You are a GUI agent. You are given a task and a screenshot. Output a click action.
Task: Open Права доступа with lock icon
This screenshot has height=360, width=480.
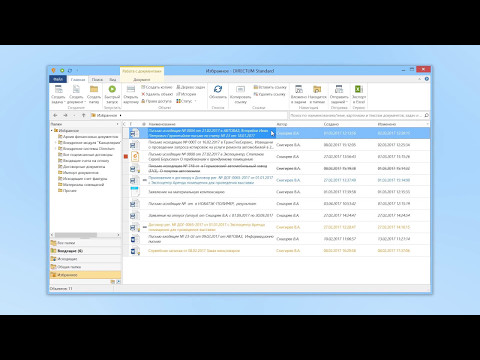156,101
